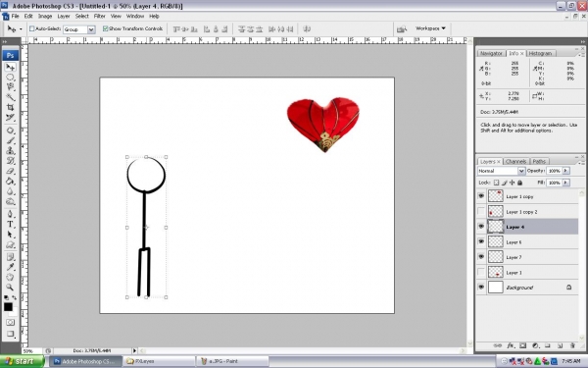588x368 pixels.
Task: Click the delete layer trash icon
Action: click(x=572, y=345)
